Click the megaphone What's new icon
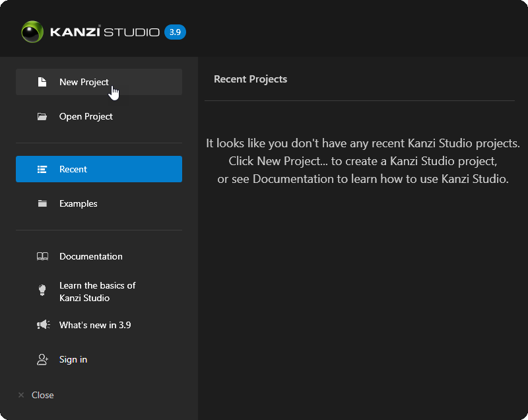The width and height of the screenshot is (528, 420). (42, 324)
